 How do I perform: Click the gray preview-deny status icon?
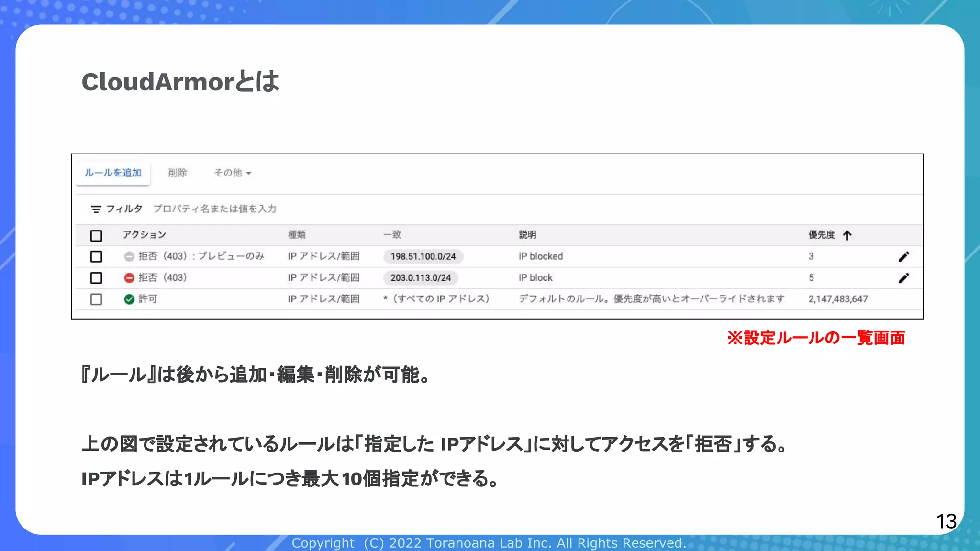pyautogui.click(x=129, y=257)
